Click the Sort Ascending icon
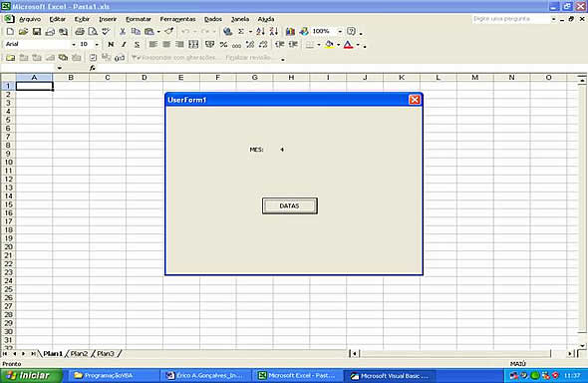The height and width of the screenshot is (383, 588). [260, 32]
